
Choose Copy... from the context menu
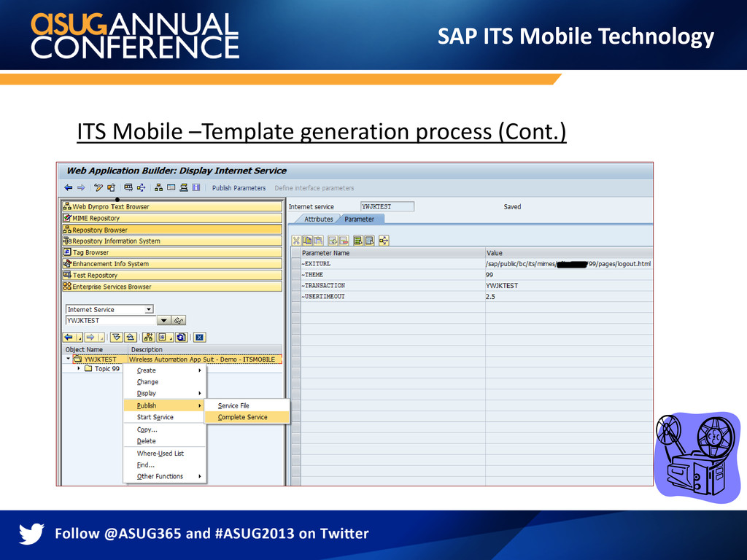(x=165, y=429)
